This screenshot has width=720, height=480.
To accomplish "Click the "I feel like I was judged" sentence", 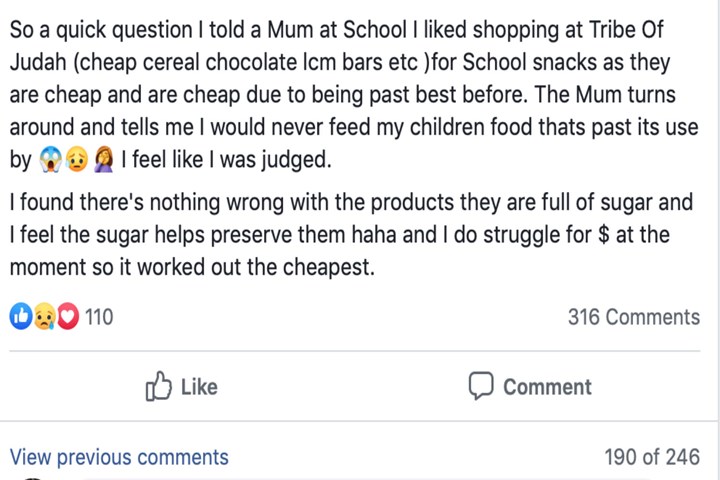I will (x=225, y=159).
